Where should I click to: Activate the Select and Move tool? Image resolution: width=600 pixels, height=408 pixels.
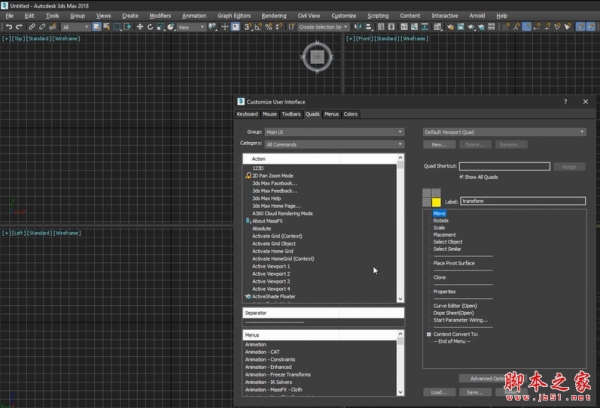coord(140,27)
